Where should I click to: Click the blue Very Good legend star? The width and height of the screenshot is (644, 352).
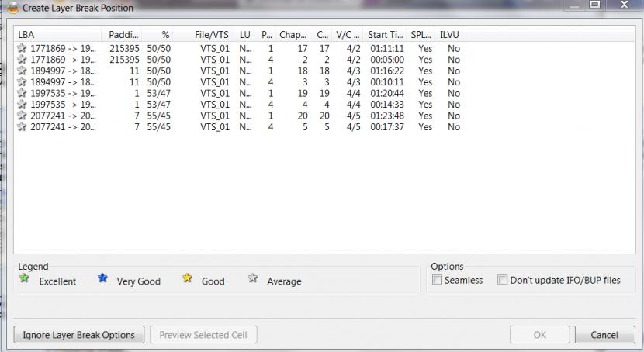102,278
